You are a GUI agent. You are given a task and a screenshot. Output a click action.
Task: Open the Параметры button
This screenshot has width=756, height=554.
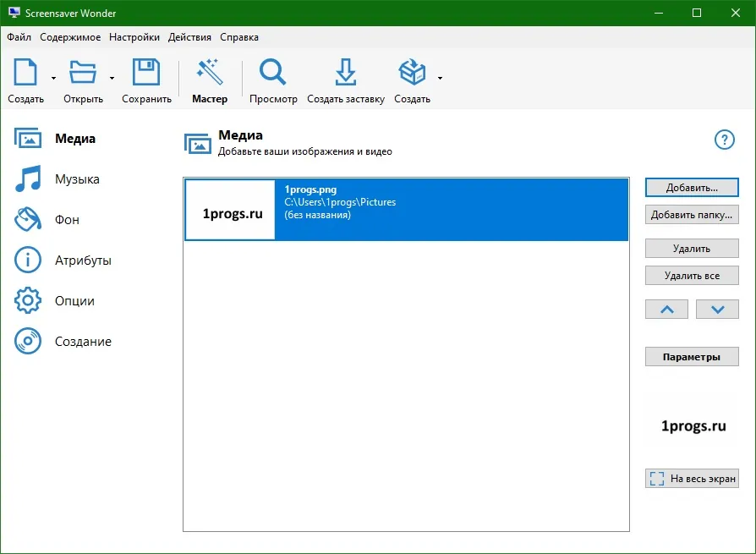point(692,357)
